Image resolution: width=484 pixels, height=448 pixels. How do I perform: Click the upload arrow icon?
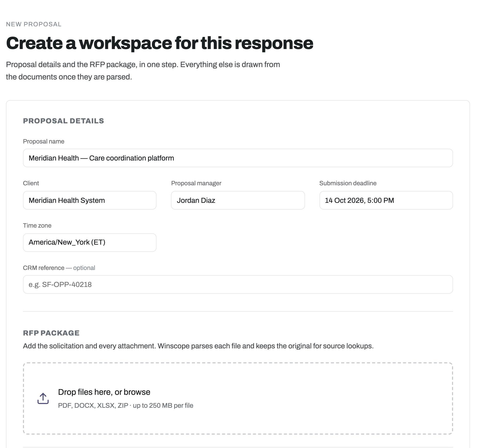(43, 398)
